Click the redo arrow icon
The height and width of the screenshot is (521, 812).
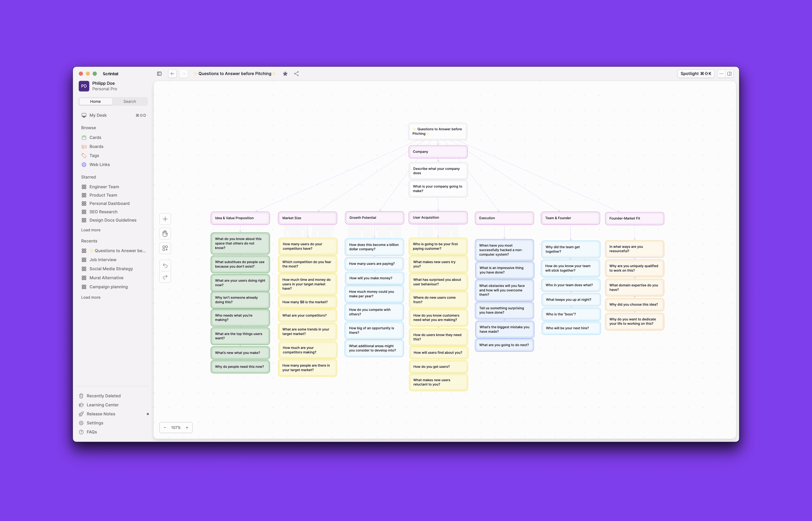click(x=165, y=277)
